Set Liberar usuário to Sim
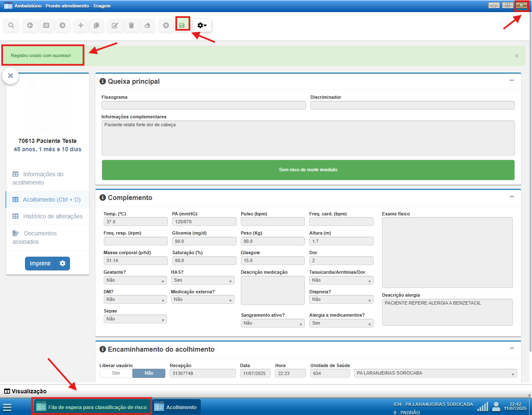The height and width of the screenshot is (415, 532). tap(116, 373)
